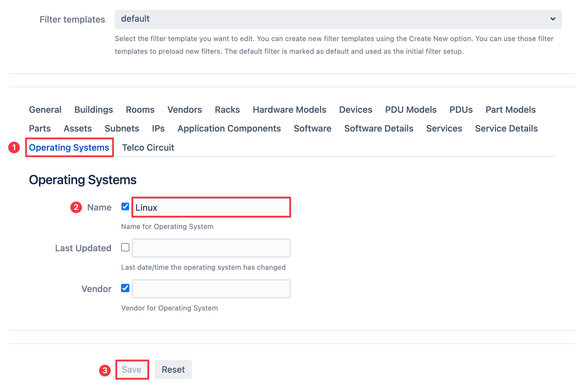Open the Software Details tab

[379, 128]
